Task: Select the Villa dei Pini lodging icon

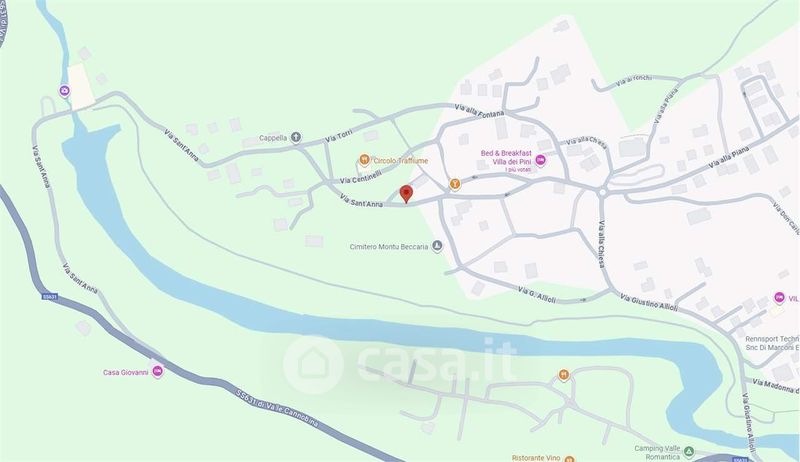Action: (x=541, y=161)
